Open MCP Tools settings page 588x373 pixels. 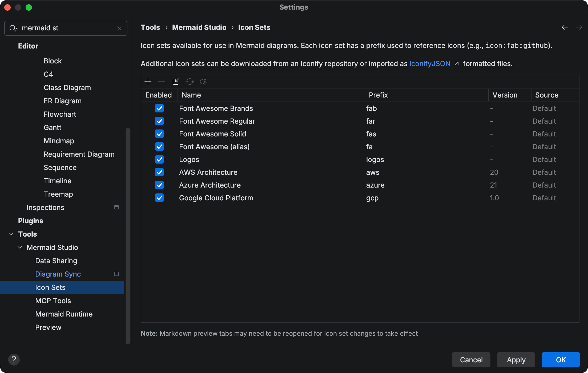[x=53, y=301]
